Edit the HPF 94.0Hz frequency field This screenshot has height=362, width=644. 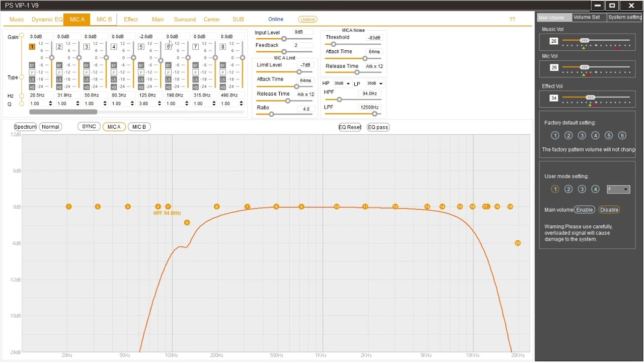pyautogui.click(x=369, y=94)
